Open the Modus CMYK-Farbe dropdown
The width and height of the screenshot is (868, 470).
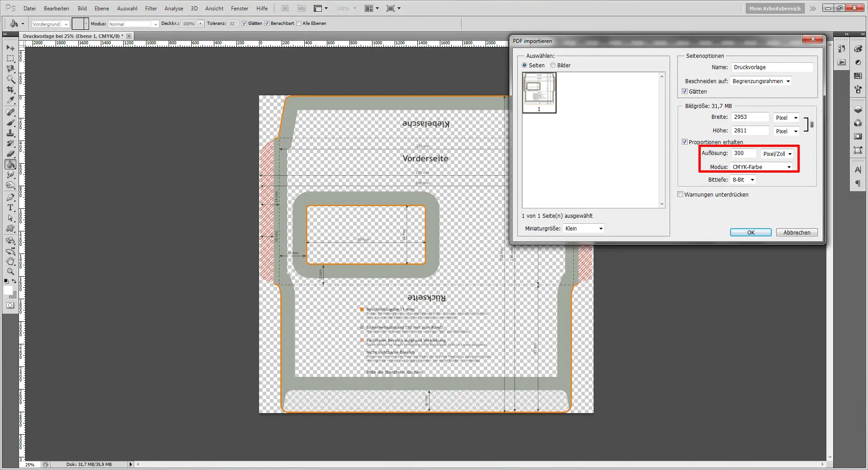click(762, 167)
